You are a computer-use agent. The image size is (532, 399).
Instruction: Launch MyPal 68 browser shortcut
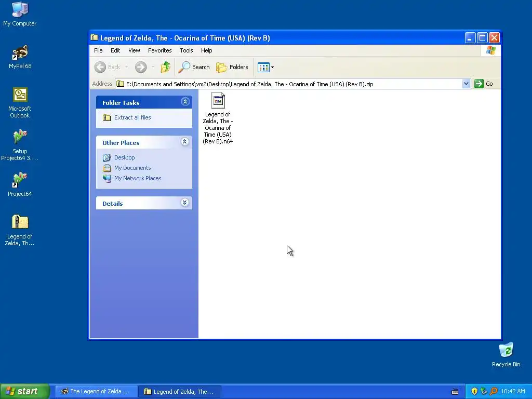pyautogui.click(x=20, y=57)
